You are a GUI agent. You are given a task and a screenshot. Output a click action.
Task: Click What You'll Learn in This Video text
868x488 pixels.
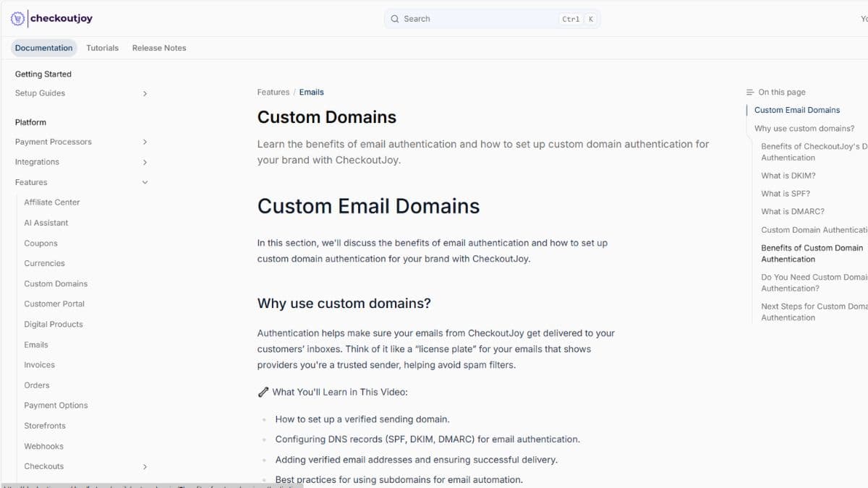(340, 392)
